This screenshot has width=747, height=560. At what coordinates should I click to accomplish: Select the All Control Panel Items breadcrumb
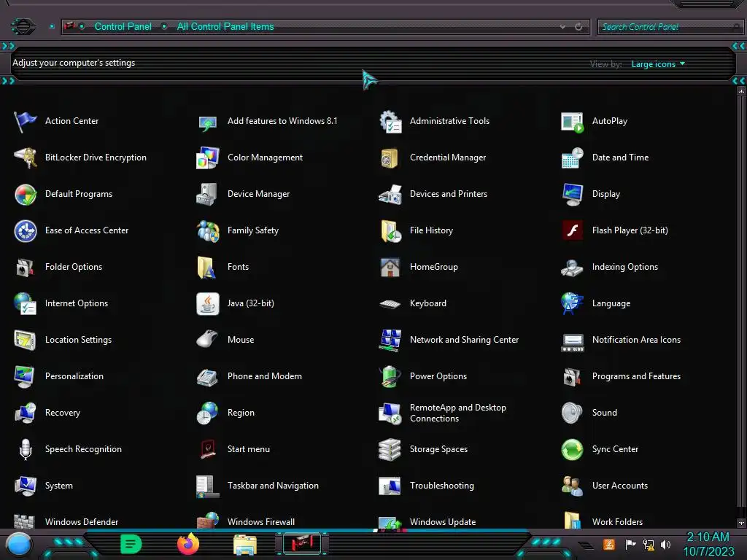(225, 27)
